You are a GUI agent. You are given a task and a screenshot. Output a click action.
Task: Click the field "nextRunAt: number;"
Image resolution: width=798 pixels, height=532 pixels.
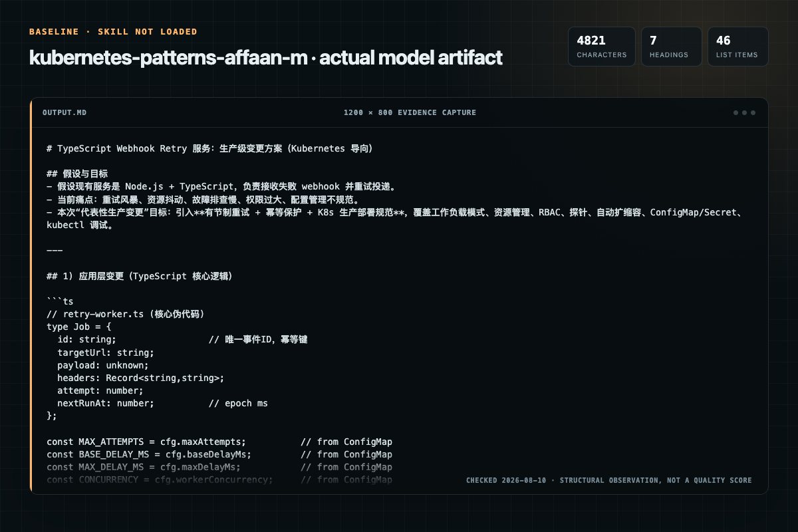click(106, 403)
